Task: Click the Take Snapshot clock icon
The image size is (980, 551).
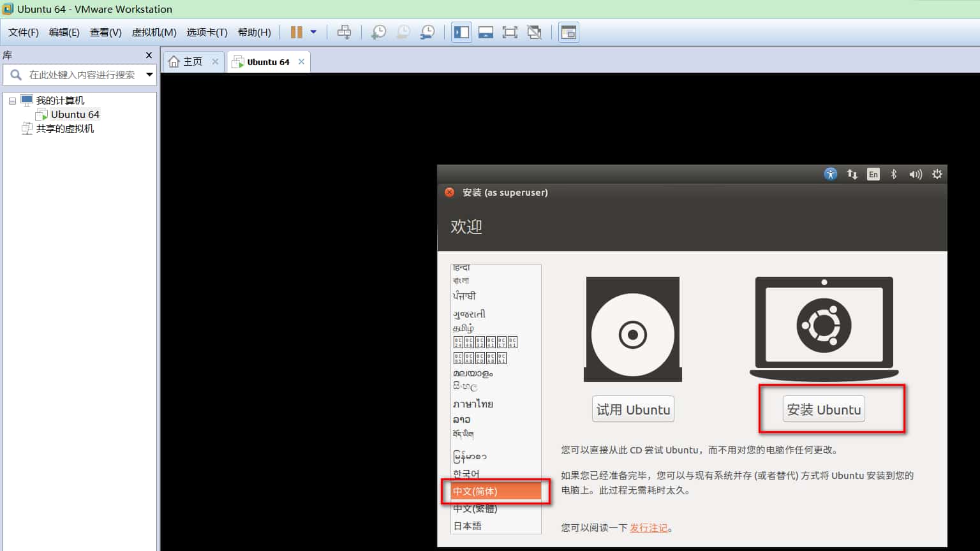Action: [x=378, y=32]
